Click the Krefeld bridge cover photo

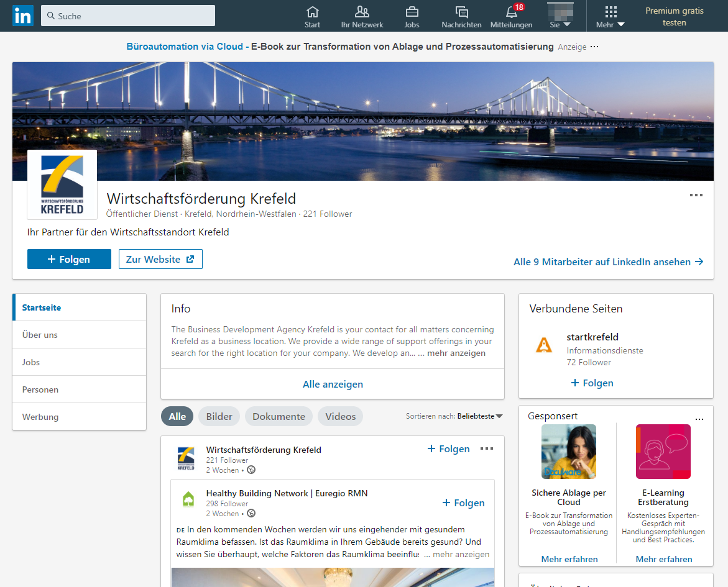coord(363,121)
